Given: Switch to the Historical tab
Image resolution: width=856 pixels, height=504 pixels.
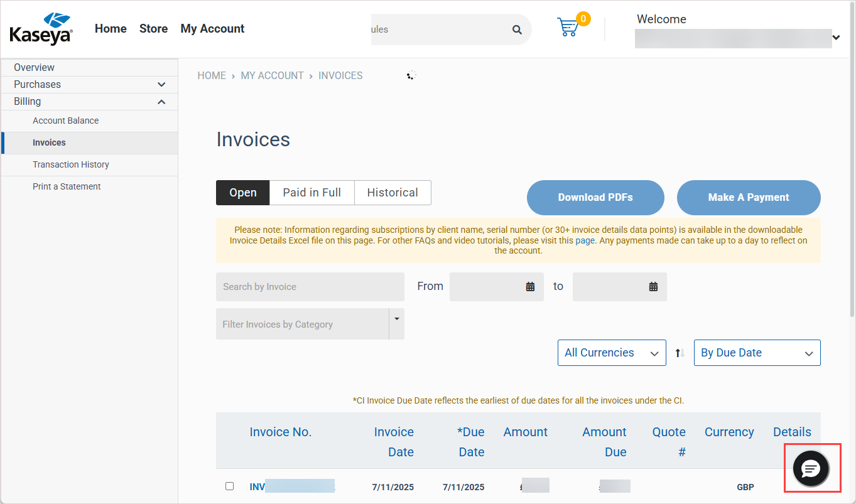Looking at the screenshot, I should tap(393, 193).
